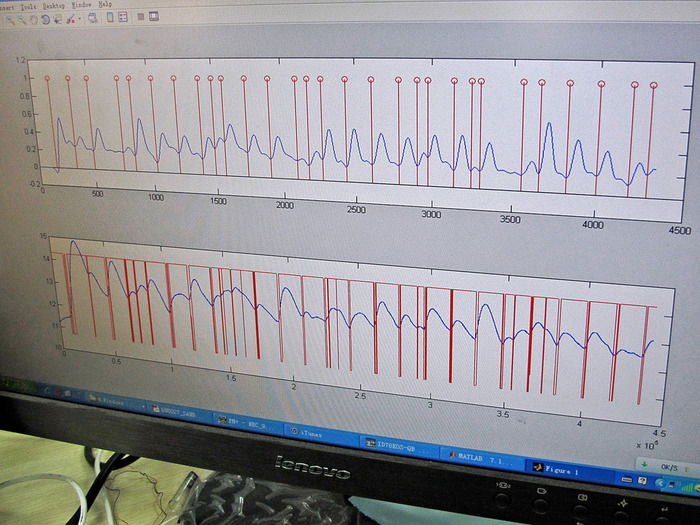The width and height of the screenshot is (700, 525).
Task: Click the last red circle marker in top plot
Action: [654, 85]
